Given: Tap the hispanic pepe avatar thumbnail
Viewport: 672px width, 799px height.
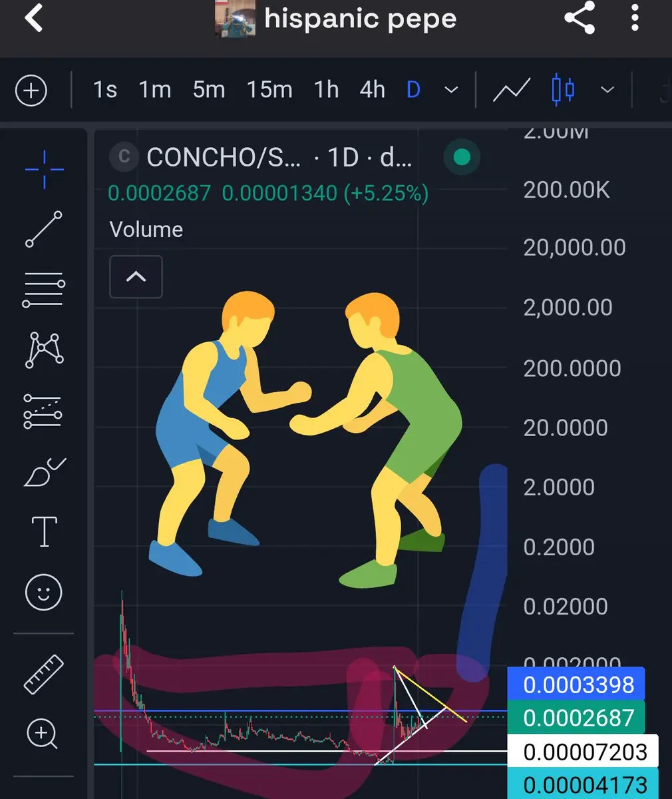Looking at the screenshot, I should [x=235, y=19].
